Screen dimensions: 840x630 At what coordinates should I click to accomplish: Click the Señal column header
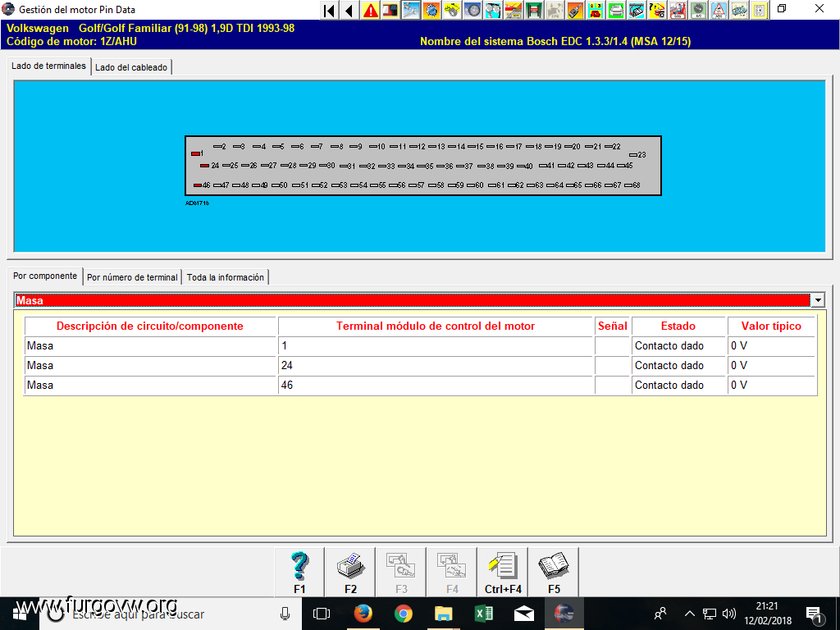pyautogui.click(x=612, y=326)
